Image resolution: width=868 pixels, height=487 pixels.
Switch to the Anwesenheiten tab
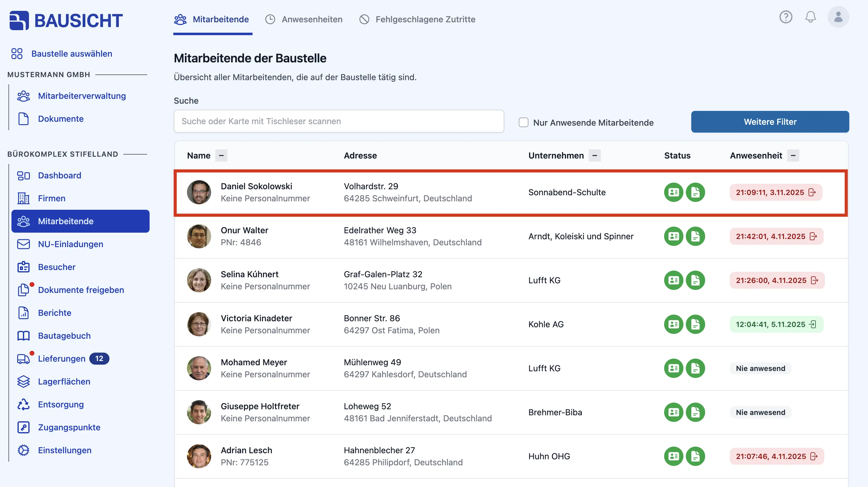[x=304, y=19]
